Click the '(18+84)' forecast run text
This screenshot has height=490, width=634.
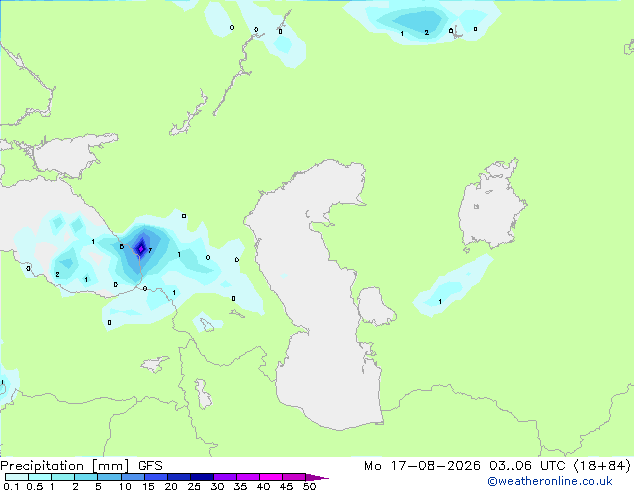[x=602, y=466]
